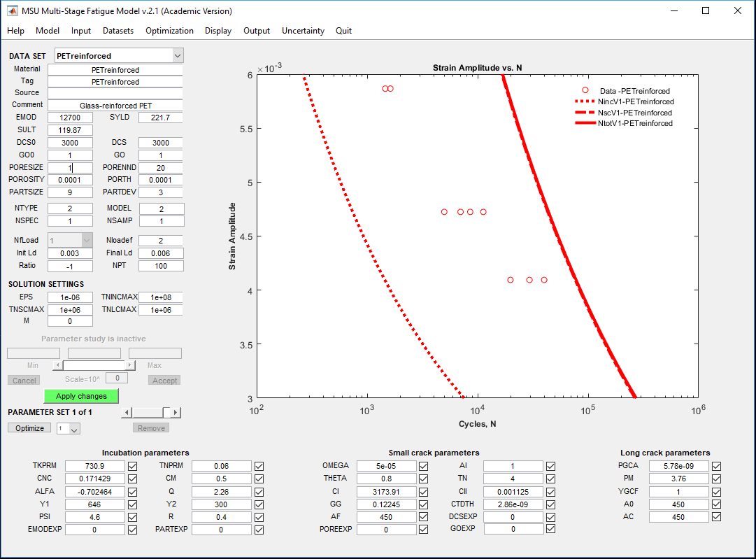The image size is (756, 559).
Task: Click the Final Ld input field
Action: 161,253
